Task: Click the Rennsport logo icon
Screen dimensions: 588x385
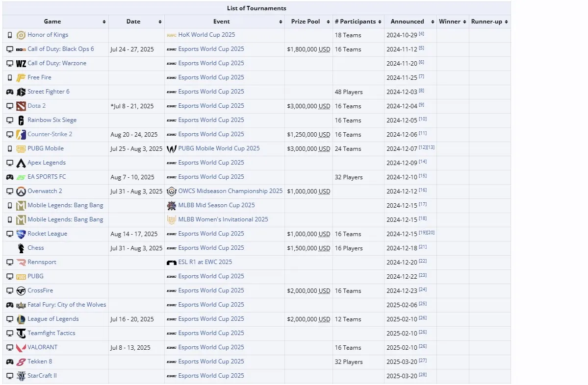Action: [21, 263]
